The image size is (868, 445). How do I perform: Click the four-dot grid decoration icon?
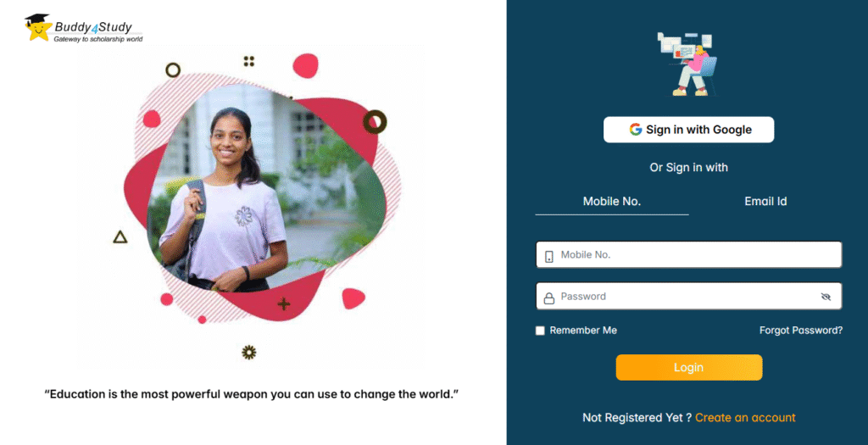249,61
